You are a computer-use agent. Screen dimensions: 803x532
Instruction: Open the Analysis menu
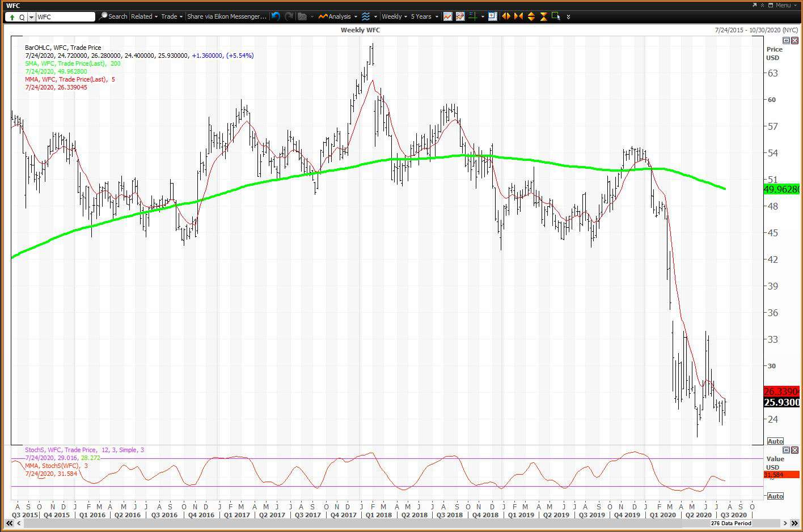point(337,16)
